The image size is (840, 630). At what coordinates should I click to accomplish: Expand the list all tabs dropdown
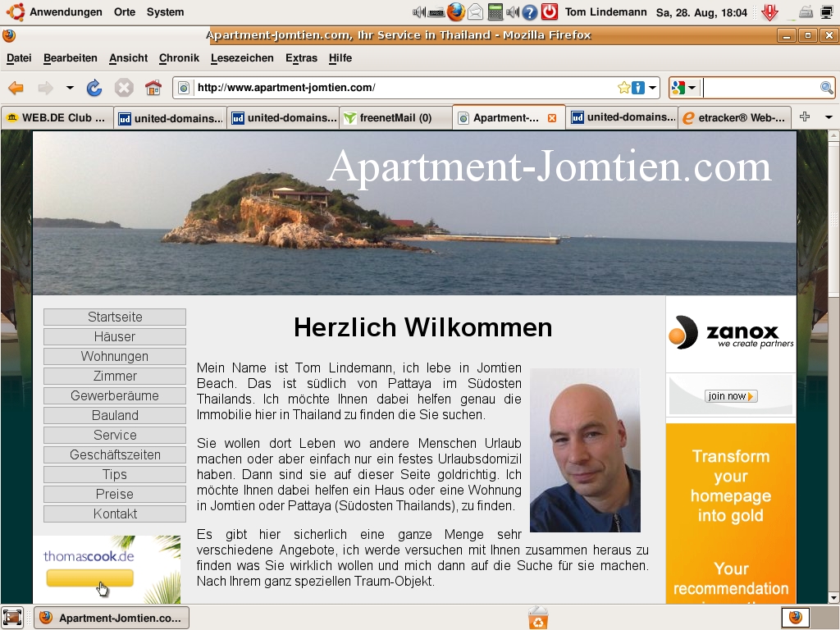click(829, 116)
